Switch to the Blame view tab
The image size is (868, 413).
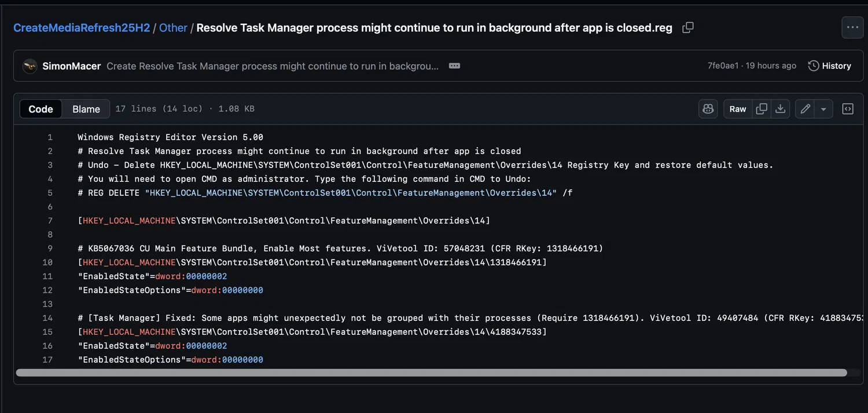[86, 109]
